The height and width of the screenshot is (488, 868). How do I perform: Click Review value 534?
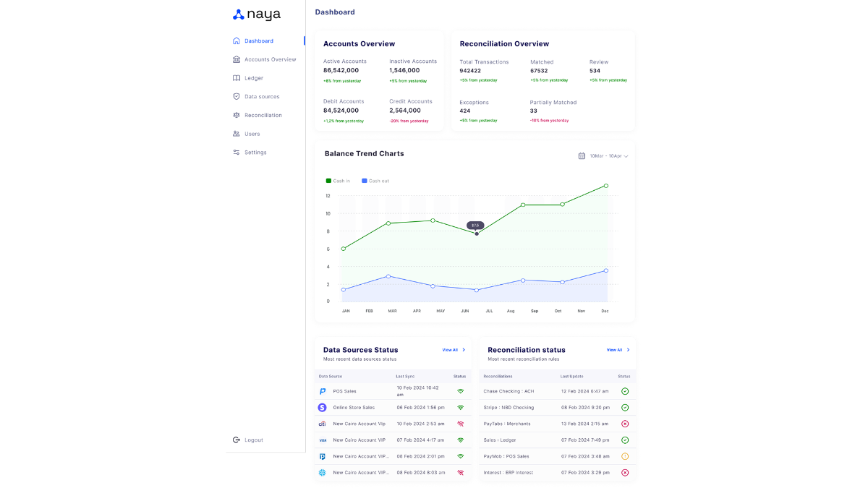coord(595,71)
